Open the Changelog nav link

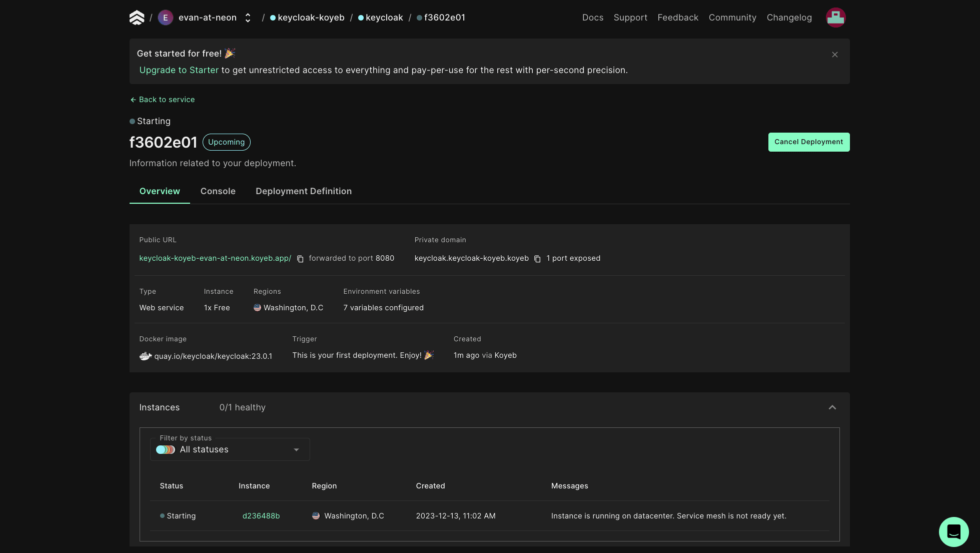[x=789, y=18]
